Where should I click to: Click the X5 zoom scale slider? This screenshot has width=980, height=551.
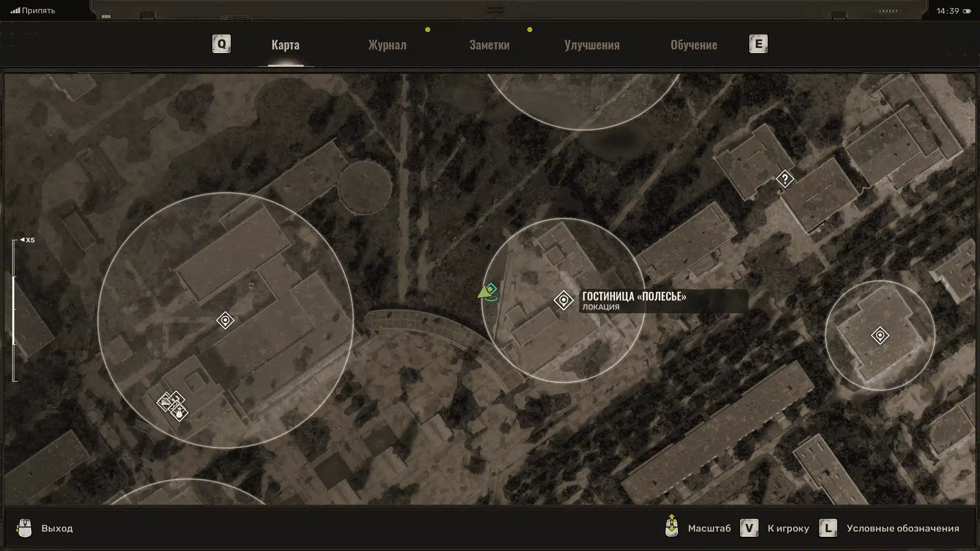15,310
